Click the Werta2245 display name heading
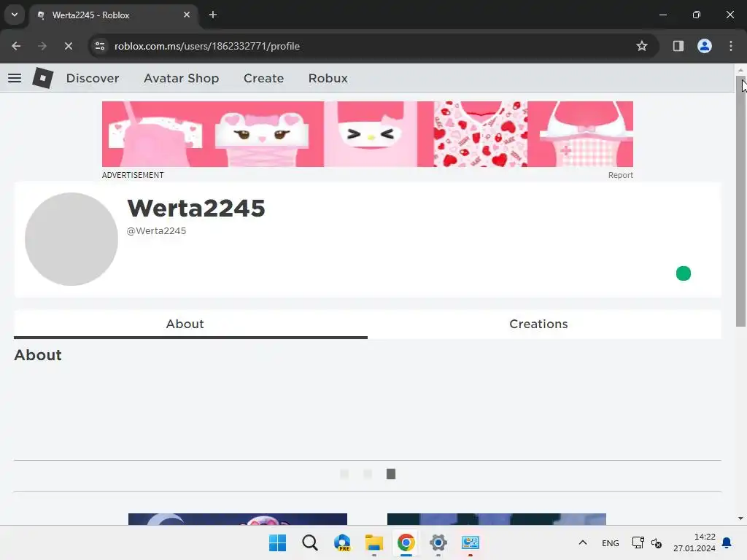747x560 pixels. coord(196,208)
